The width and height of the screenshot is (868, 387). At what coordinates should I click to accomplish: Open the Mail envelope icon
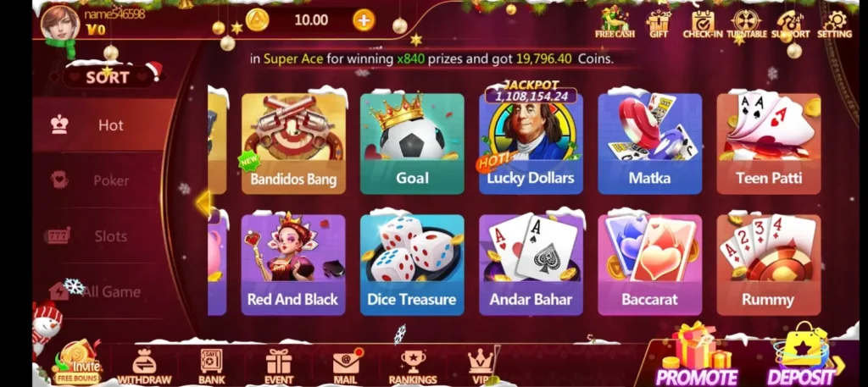point(345,367)
